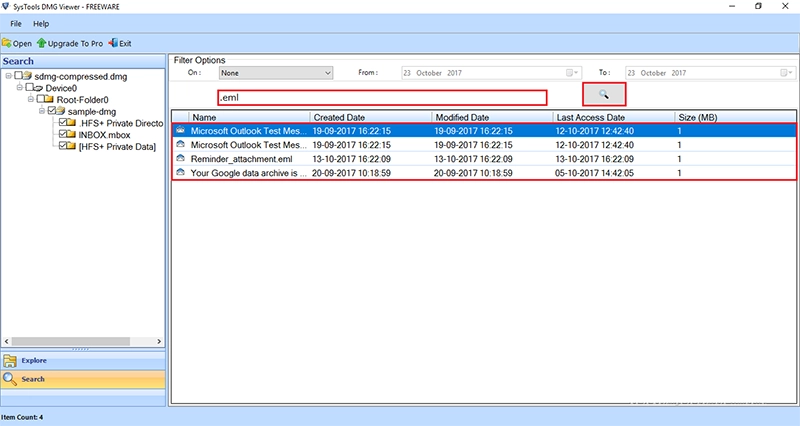This screenshot has width=800, height=426.
Task: Open the Help menu
Action: tap(41, 23)
